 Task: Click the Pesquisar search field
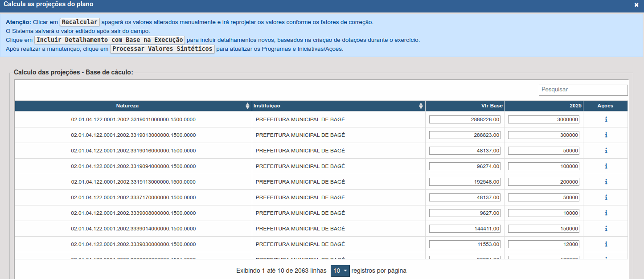coord(583,90)
